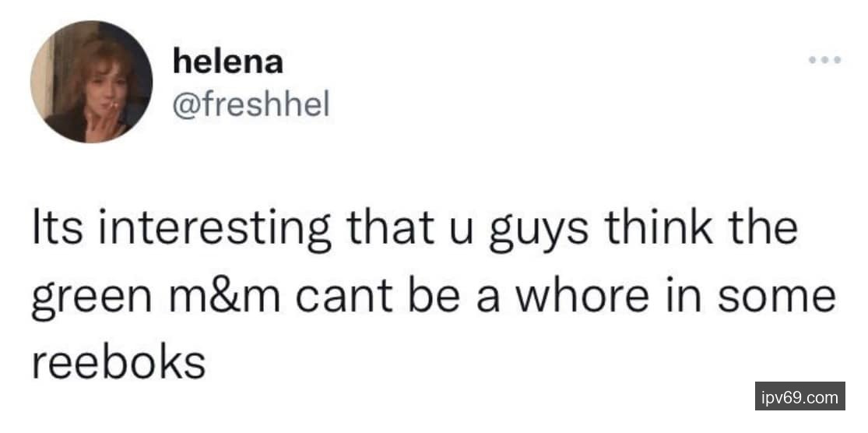
Task: Click helena's profile picture
Action: click(91, 82)
